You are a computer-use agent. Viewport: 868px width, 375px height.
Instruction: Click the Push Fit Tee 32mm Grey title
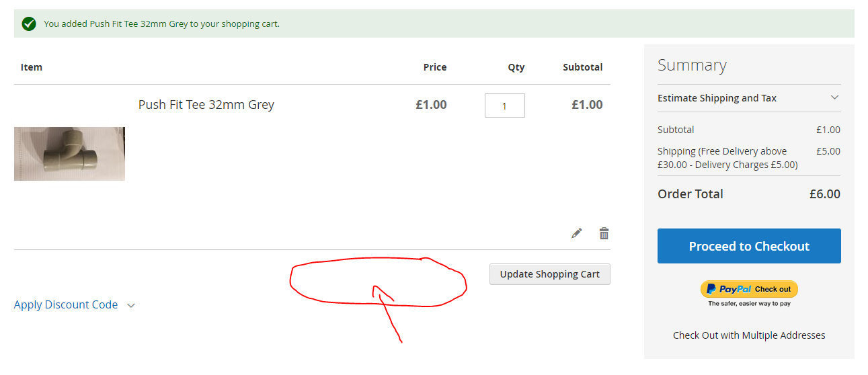point(206,104)
